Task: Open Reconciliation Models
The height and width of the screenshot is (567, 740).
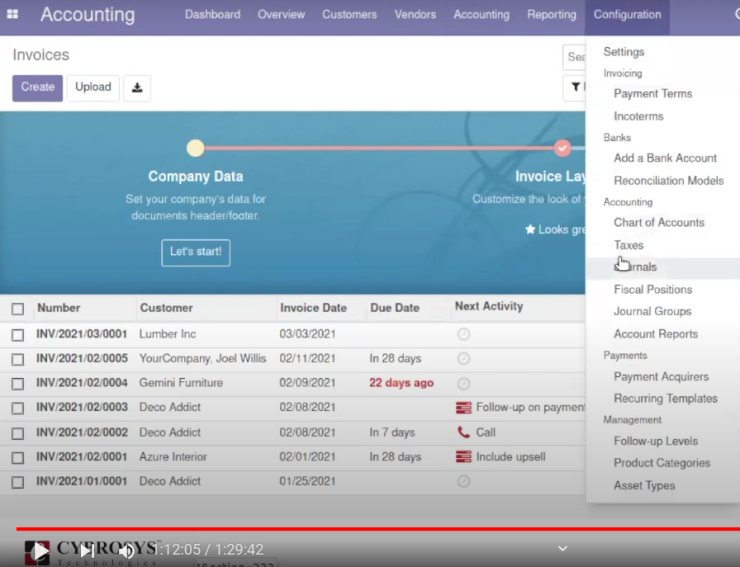Action: point(668,181)
